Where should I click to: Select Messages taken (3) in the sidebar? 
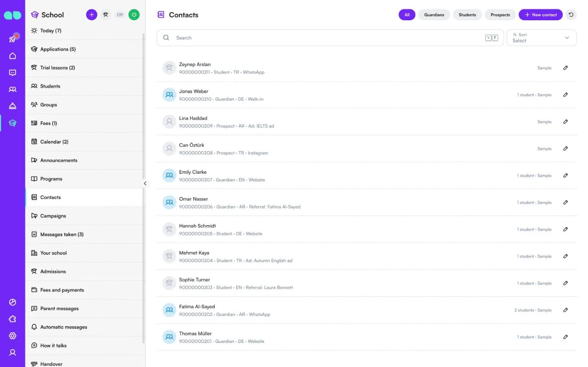(x=84, y=234)
